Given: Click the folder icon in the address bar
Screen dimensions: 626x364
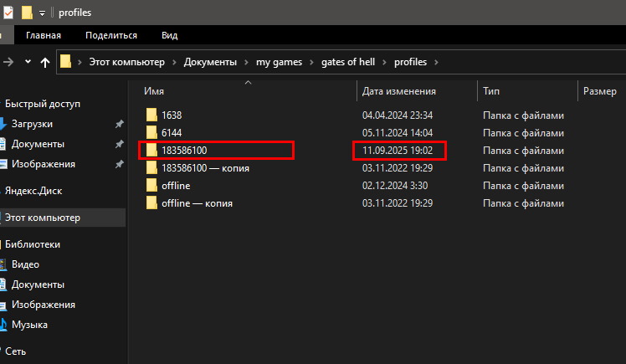Looking at the screenshot, I should 65,61.
